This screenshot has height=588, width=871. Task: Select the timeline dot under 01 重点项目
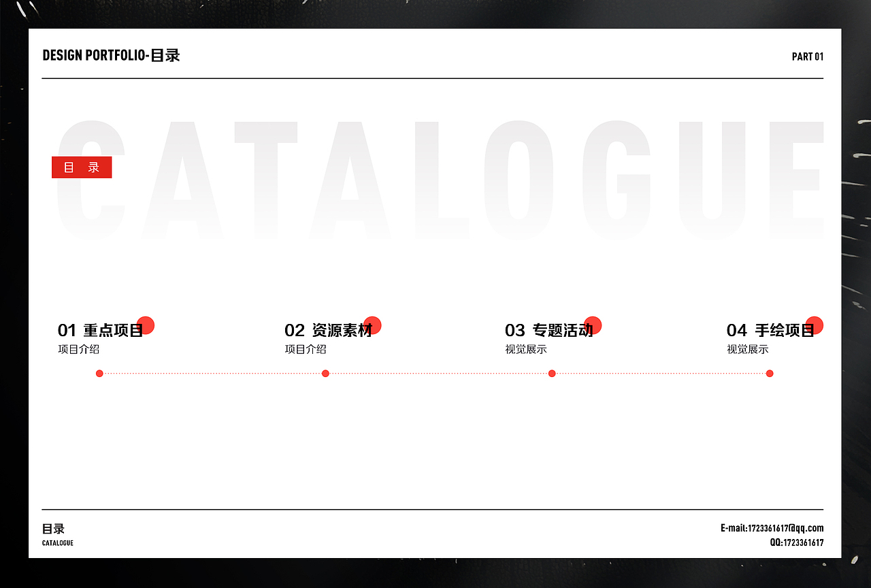[99, 373]
